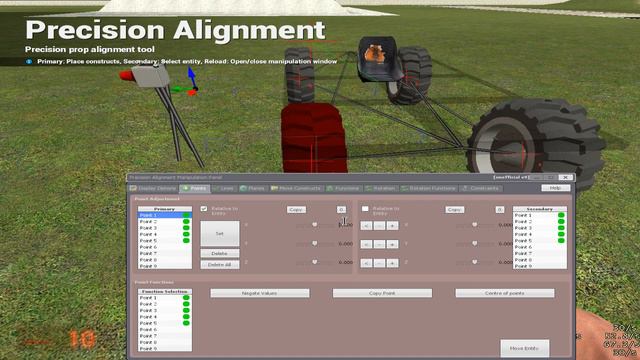
Task: Click the secondary X row minus button
Action: [379, 225]
